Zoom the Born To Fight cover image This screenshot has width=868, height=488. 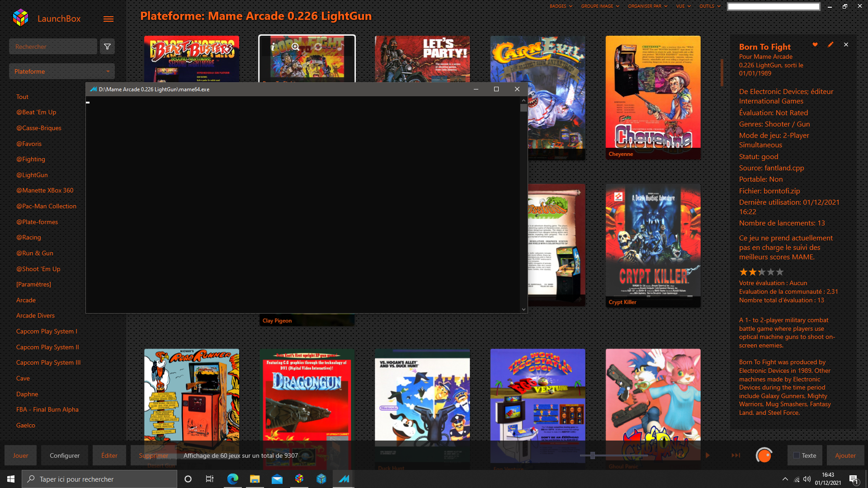[x=296, y=47]
